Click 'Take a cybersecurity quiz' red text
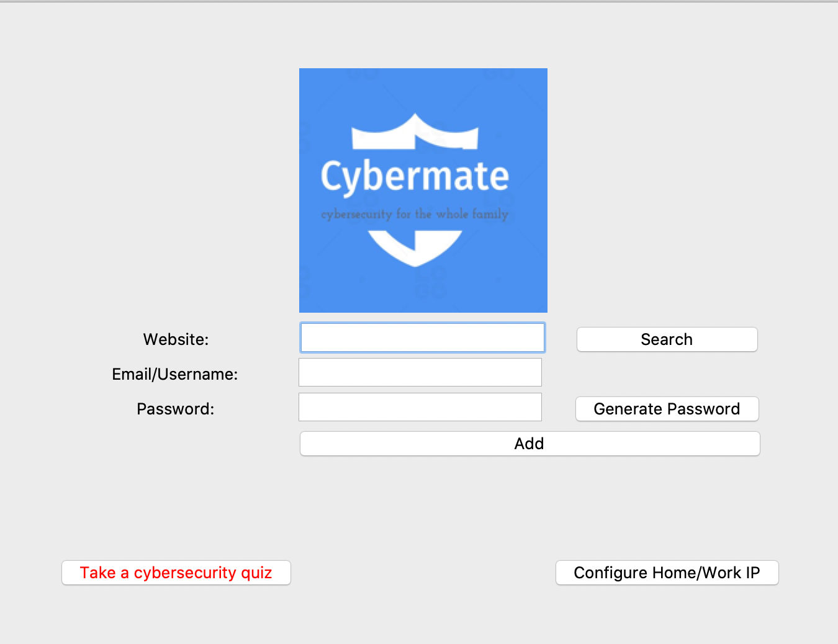The width and height of the screenshot is (838, 644). [x=176, y=573]
